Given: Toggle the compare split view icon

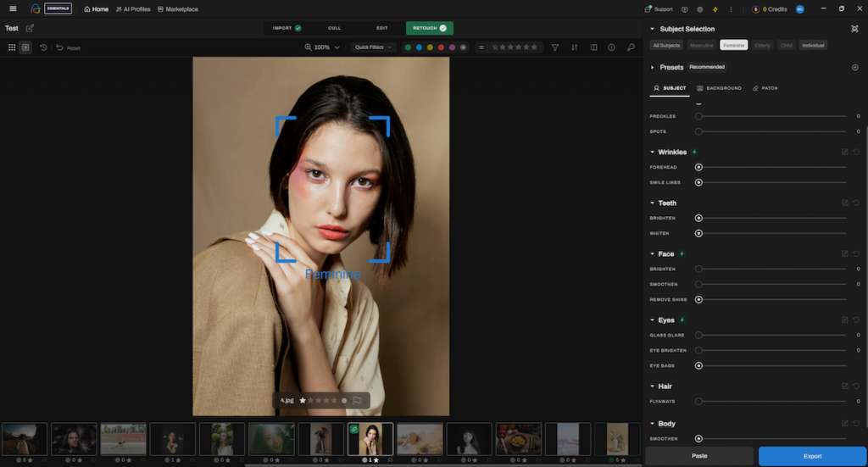Looking at the screenshot, I should pyautogui.click(x=593, y=47).
